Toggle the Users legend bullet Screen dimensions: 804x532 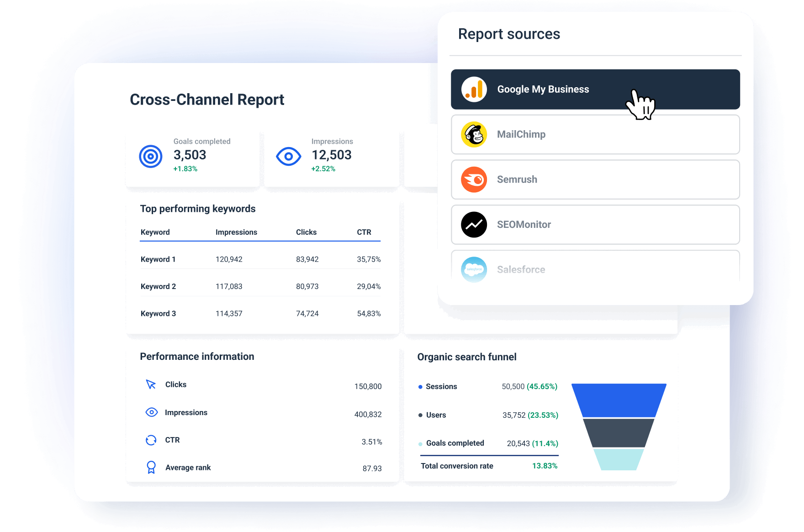coord(420,415)
